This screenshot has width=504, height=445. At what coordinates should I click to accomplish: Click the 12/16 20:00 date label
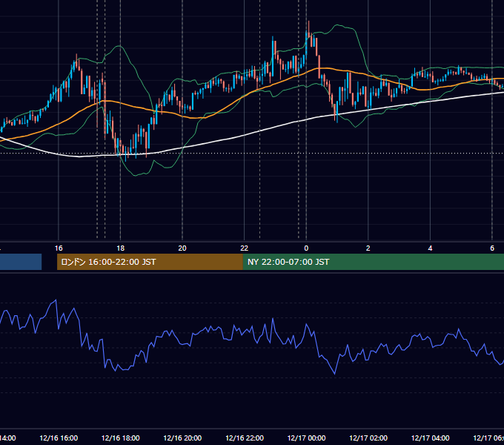click(182, 438)
